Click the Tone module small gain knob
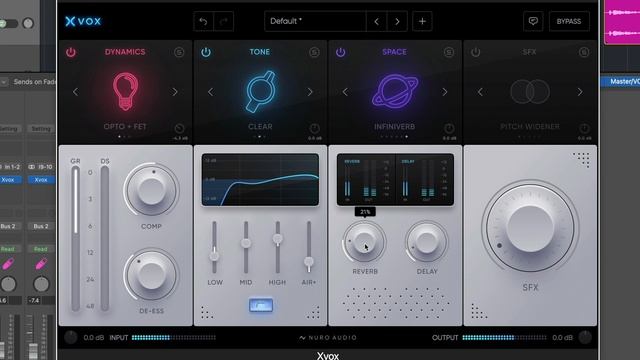The width and height of the screenshot is (640, 360). click(314, 129)
